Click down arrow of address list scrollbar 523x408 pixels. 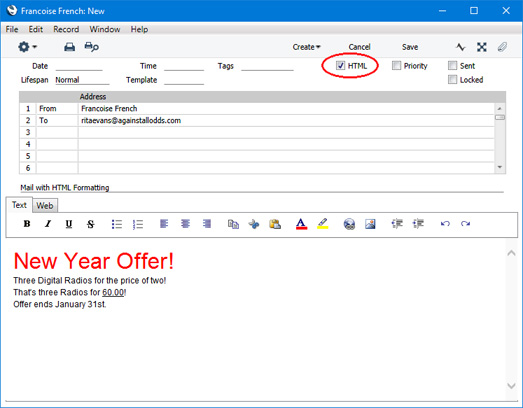click(500, 167)
